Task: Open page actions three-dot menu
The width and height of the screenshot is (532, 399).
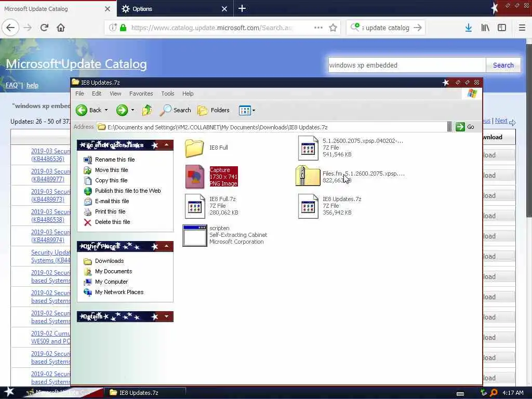Action: click(318, 28)
